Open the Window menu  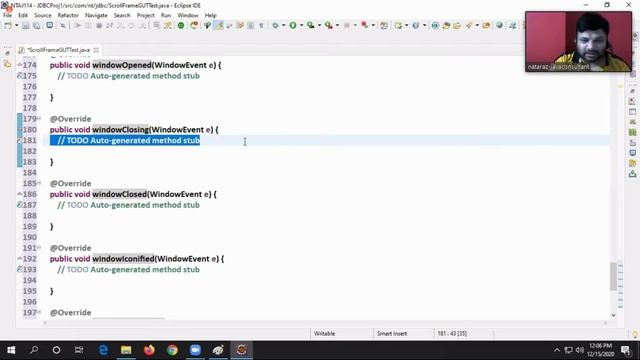click(x=188, y=15)
